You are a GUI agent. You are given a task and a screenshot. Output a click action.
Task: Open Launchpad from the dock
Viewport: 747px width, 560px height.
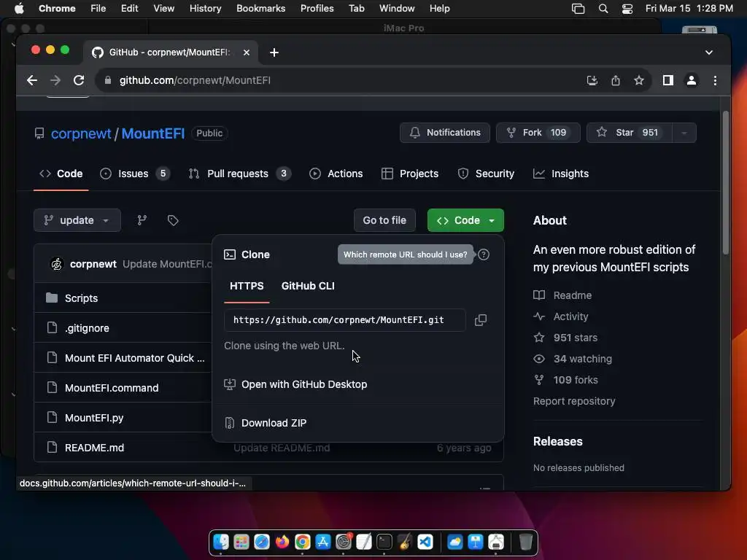(x=241, y=542)
